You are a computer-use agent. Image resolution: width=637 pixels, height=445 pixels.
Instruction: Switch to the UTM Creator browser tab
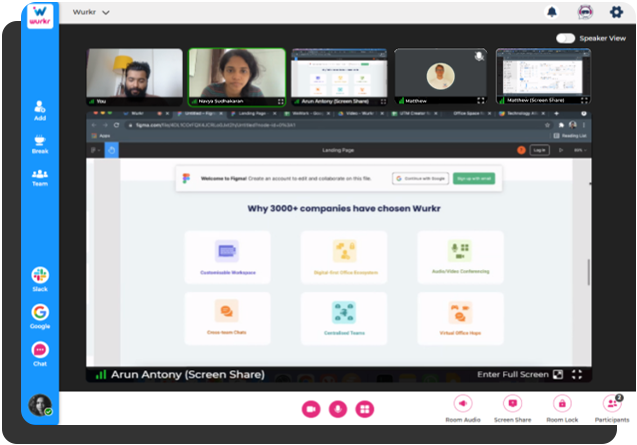click(414, 113)
